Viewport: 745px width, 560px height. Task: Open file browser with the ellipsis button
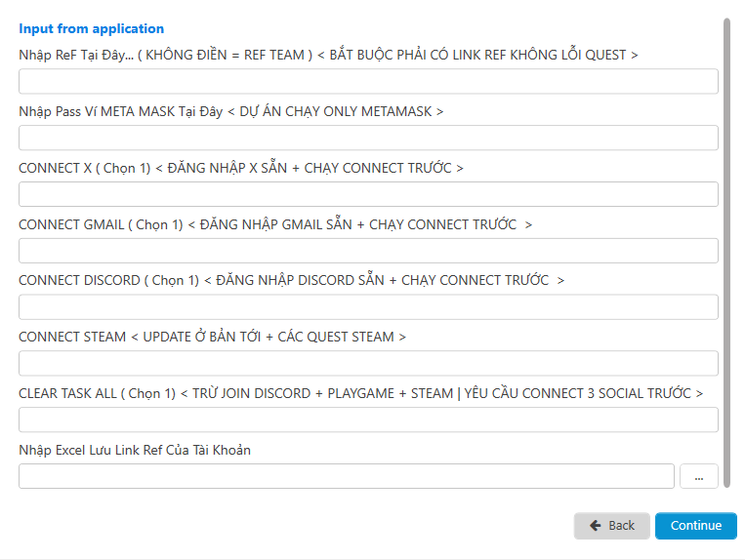click(699, 476)
